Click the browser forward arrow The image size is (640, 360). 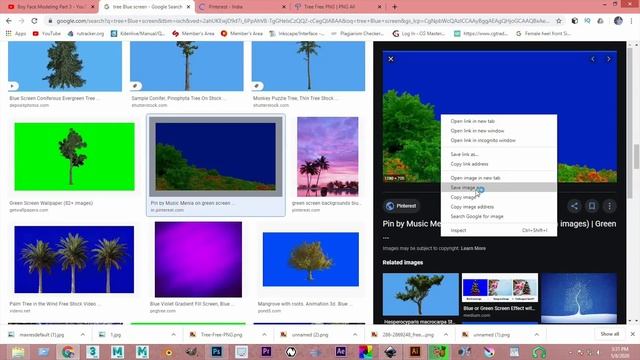pos(21,21)
